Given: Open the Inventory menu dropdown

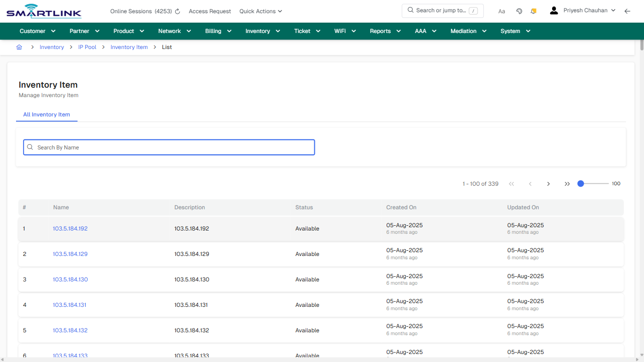Looking at the screenshot, I should pos(262,31).
